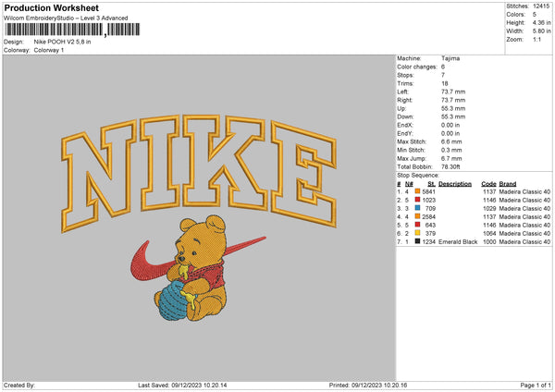Click the barcode under Production Worksheet

[72, 30]
